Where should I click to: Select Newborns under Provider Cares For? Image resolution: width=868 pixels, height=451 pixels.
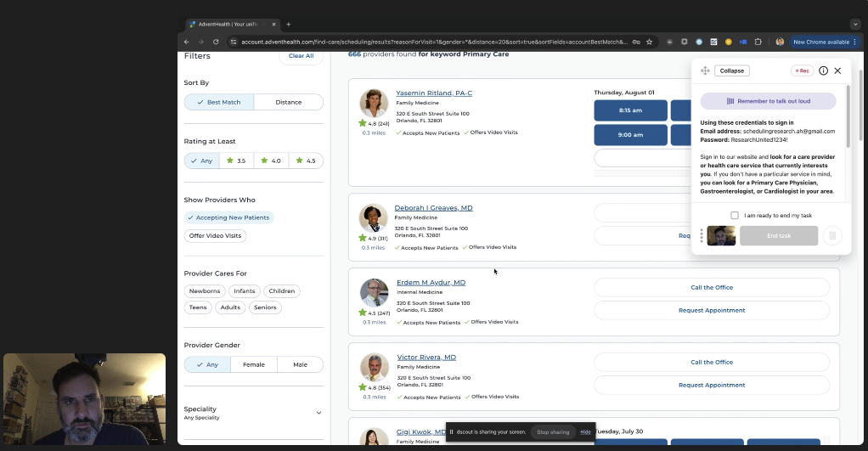205,291
